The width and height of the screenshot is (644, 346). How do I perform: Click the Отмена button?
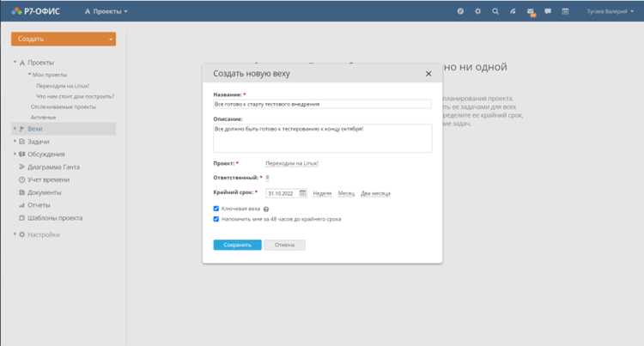(284, 245)
